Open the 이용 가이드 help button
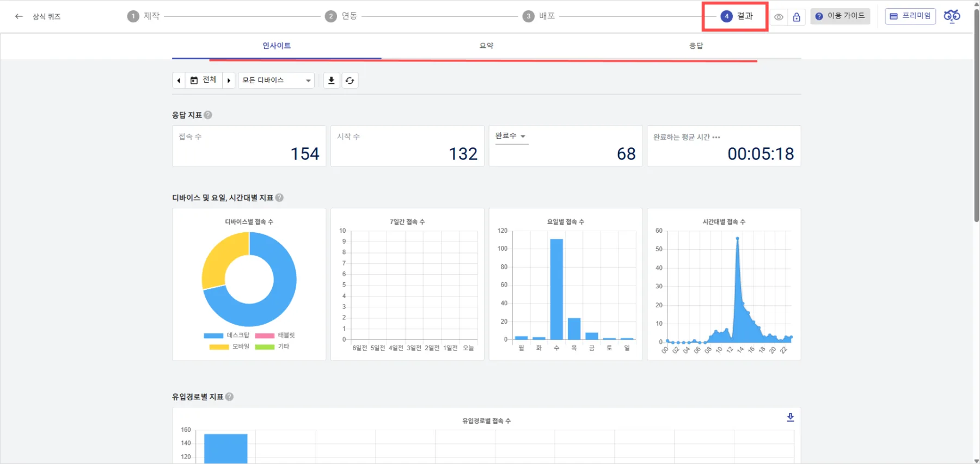The height and width of the screenshot is (464, 980). coord(840,16)
